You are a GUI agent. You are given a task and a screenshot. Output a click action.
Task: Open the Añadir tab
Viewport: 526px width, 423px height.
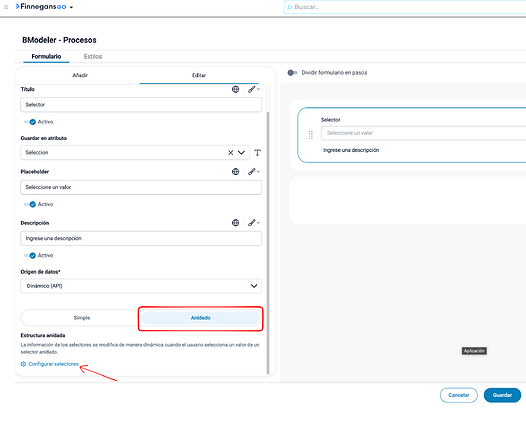pyautogui.click(x=80, y=75)
